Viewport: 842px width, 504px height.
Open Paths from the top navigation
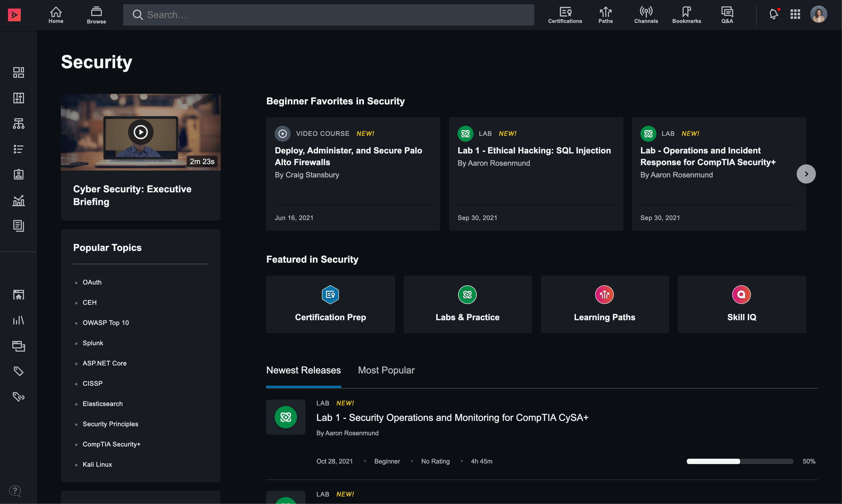[606, 15]
